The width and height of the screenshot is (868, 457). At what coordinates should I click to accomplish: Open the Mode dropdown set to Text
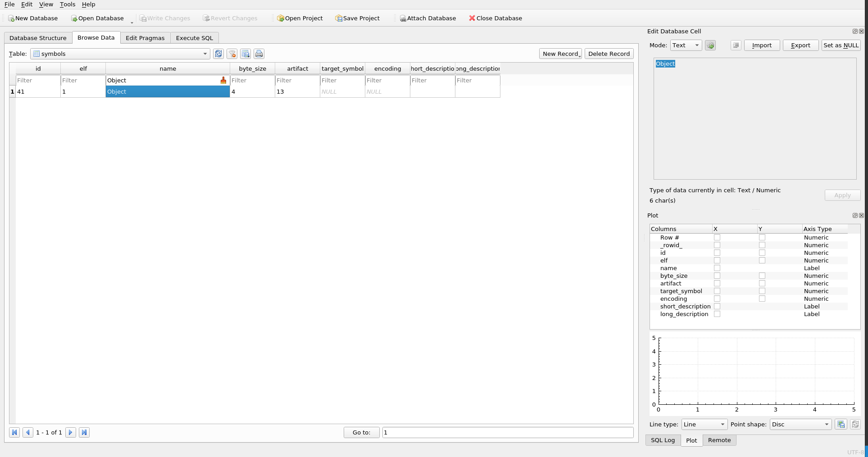[686, 45]
